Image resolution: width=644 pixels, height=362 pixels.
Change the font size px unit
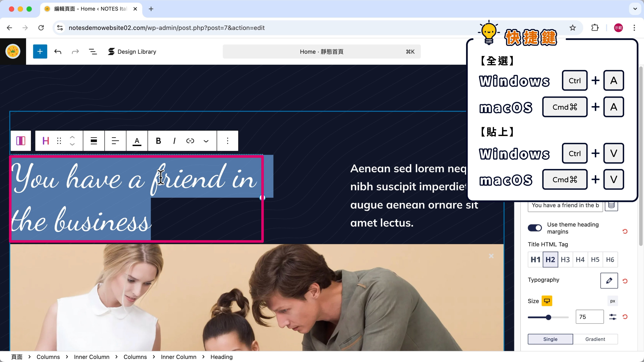tap(612, 301)
